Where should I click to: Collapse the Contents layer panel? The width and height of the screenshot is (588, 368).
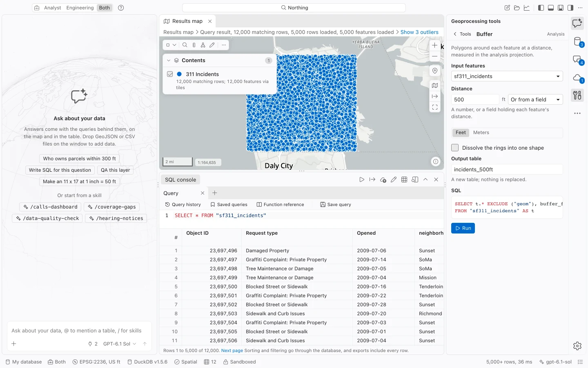[x=169, y=61]
